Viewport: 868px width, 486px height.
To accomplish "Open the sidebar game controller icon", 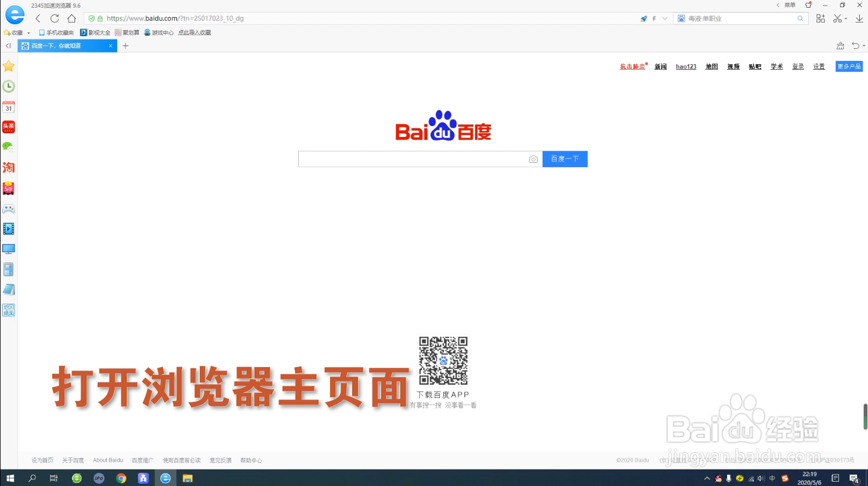I will (9, 209).
